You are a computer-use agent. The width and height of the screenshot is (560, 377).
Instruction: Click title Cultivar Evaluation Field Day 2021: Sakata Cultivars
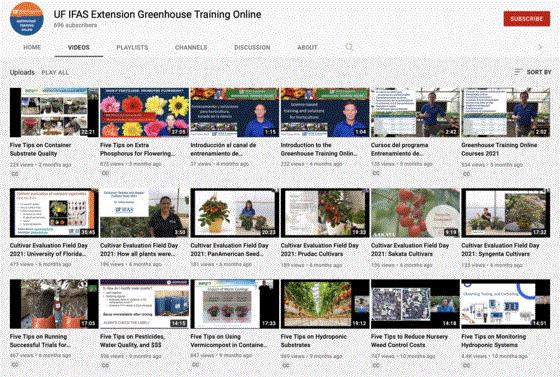pyautogui.click(x=410, y=250)
